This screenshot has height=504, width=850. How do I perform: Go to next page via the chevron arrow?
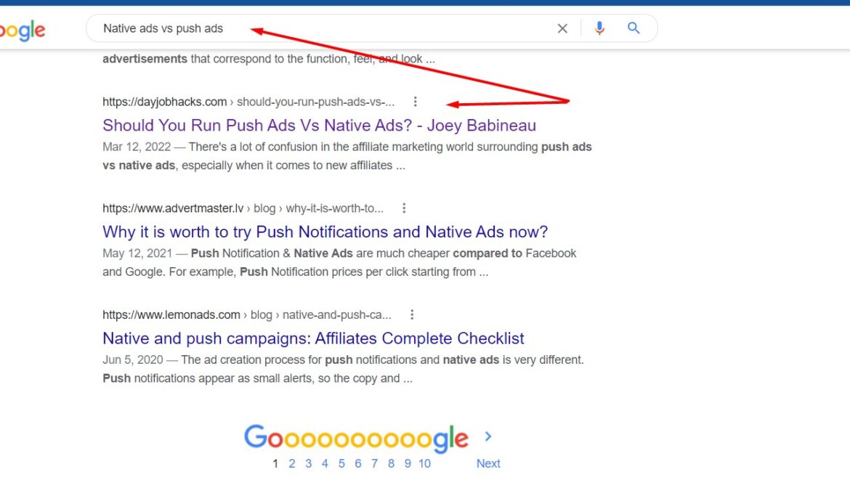488,436
